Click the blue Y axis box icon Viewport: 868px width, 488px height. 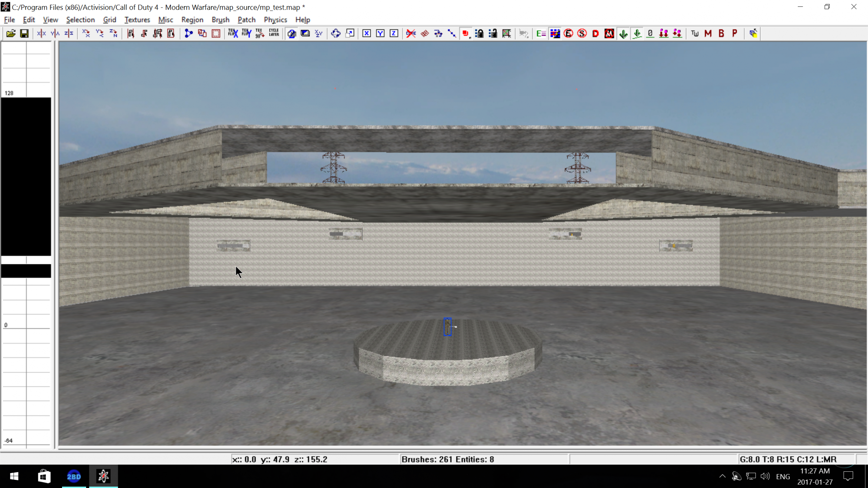click(x=380, y=33)
